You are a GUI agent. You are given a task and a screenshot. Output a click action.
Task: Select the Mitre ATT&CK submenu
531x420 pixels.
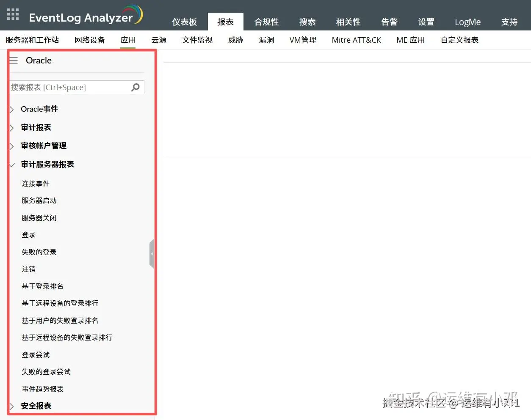(x=356, y=40)
